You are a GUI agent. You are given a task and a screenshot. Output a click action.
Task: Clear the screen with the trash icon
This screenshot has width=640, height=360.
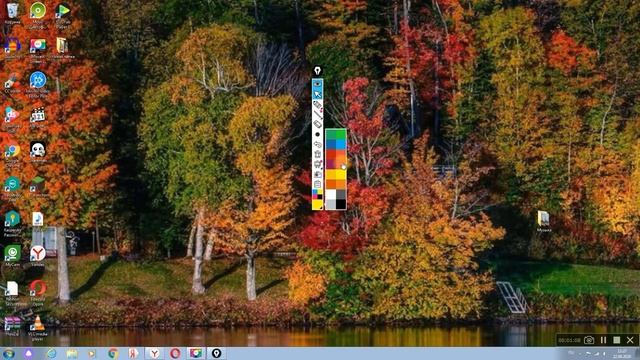[x=318, y=154]
